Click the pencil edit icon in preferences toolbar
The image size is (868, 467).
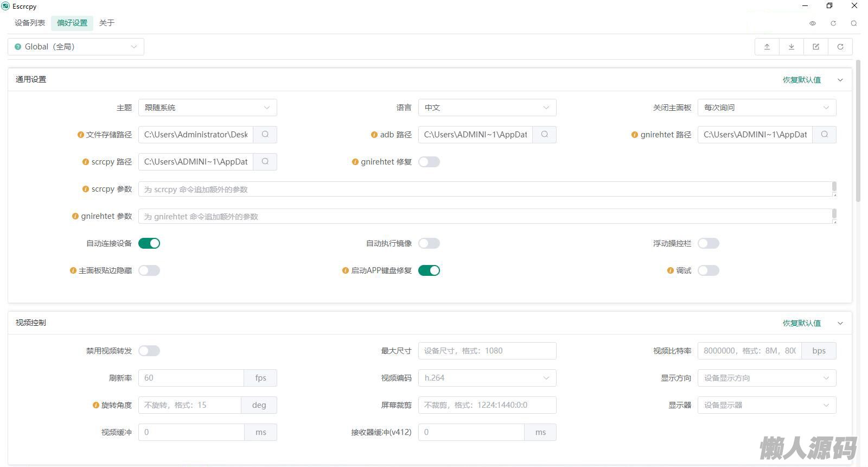[815, 47]
